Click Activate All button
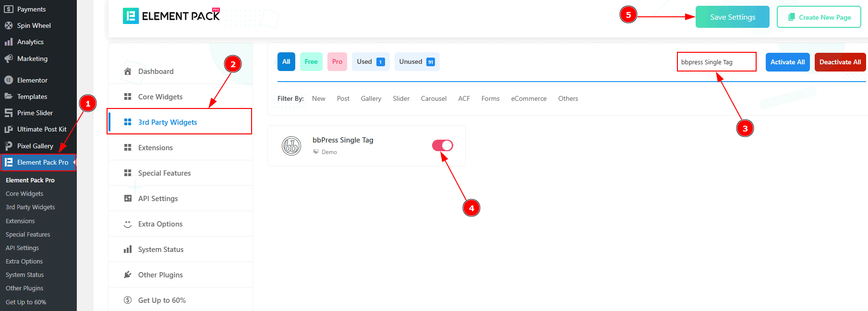This screenshot has height=311, width=868. (788, 62)
